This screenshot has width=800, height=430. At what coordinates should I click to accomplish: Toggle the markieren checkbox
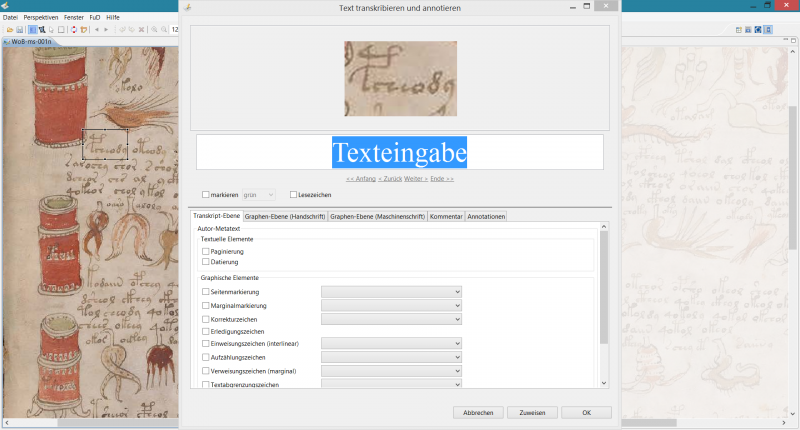coord(206,195)
